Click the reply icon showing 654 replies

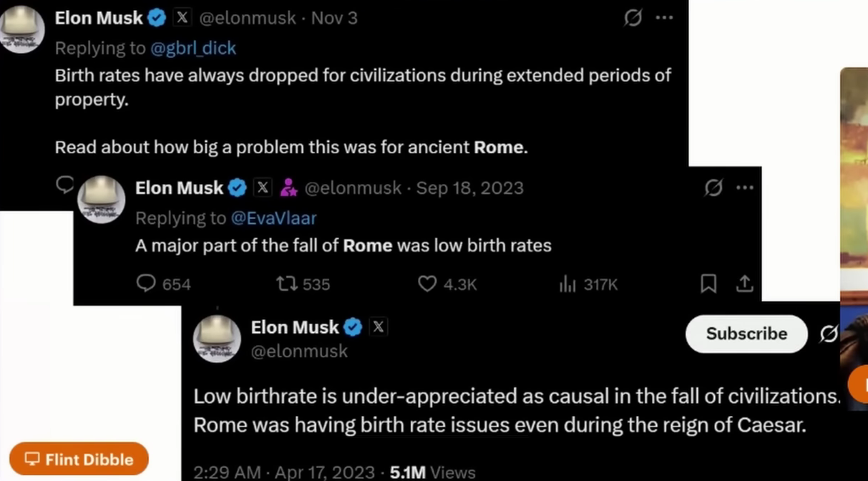[x=146, y=284]
